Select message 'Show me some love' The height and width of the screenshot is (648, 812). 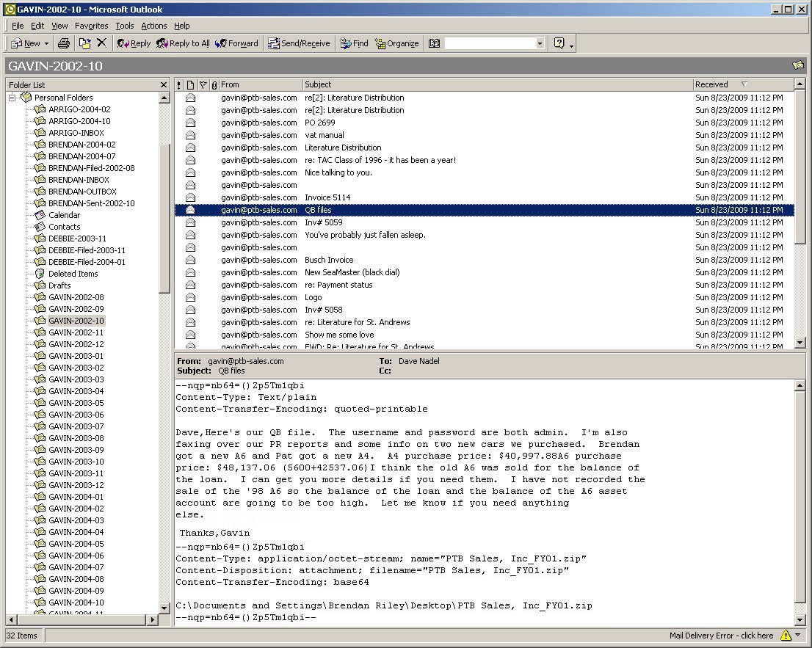(485, 335)
